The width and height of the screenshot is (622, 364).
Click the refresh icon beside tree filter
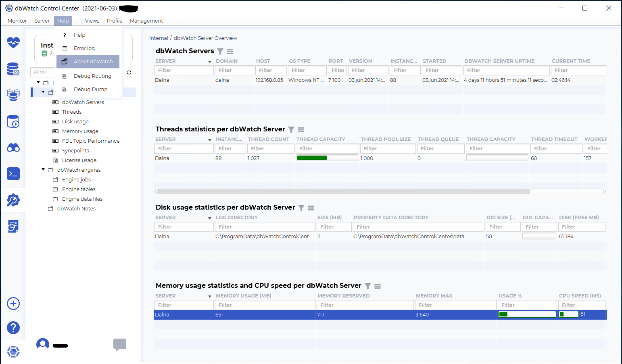(x=129, y=73)
